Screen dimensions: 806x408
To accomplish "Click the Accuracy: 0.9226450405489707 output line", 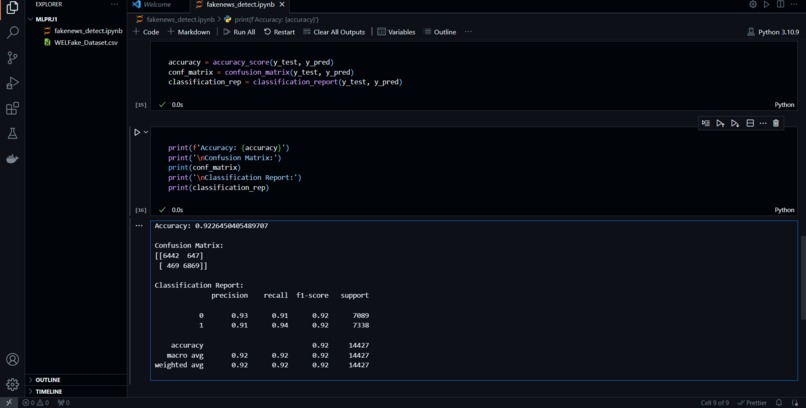I will pyautogui.click(x=211, y=226).
